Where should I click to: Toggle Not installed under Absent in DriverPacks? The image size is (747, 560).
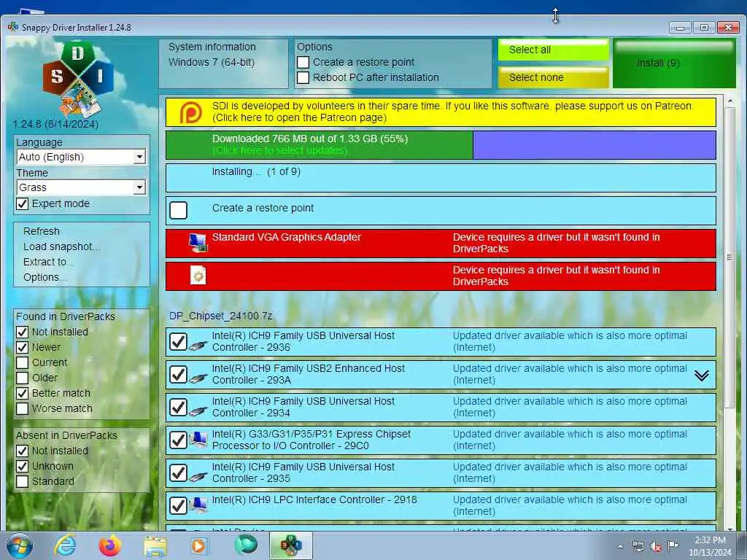(23, 451)
